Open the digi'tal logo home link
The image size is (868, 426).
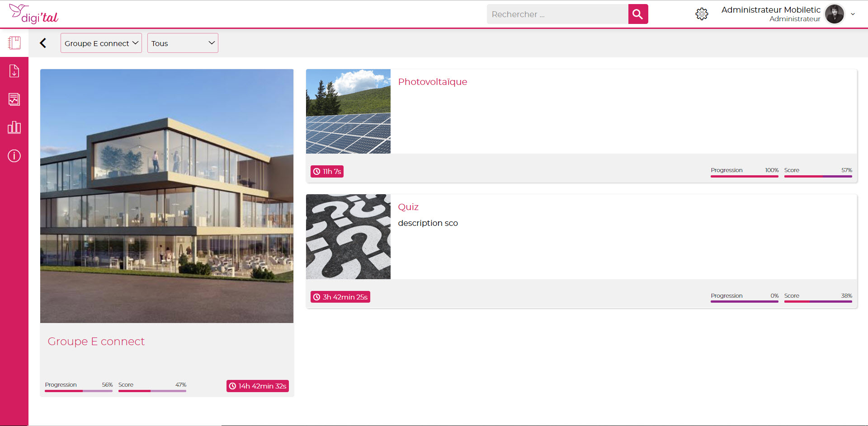pos(33,14)
